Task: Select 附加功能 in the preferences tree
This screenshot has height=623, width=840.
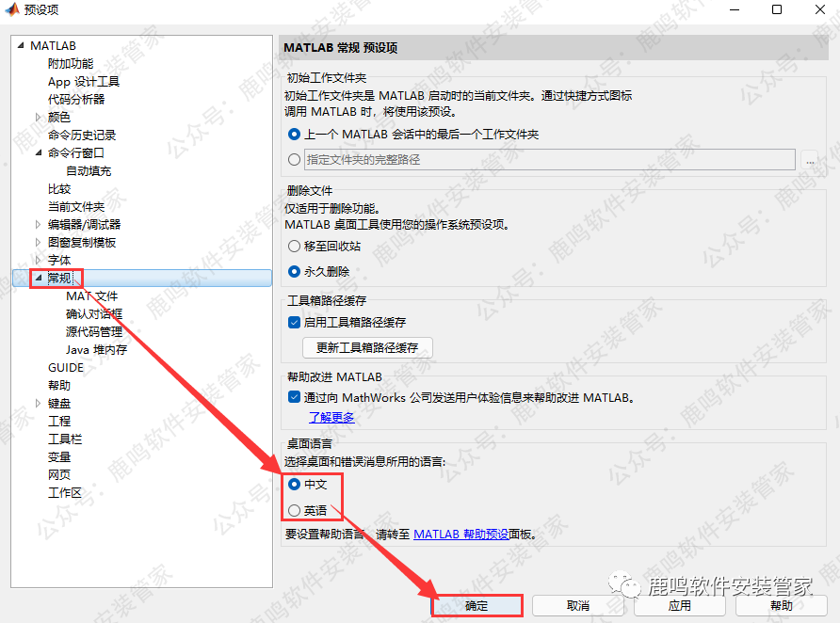Action: click(71, 64)
